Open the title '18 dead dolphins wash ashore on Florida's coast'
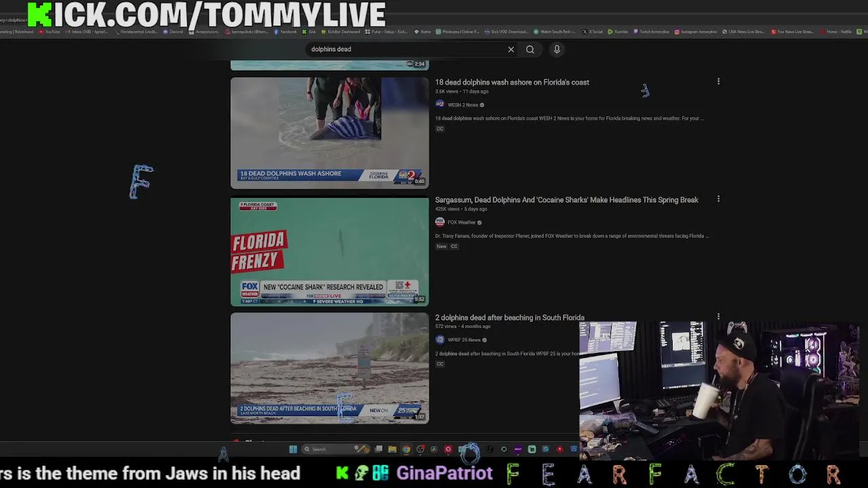Image resolution: width=868 pixels, height=488 pixels. coord(512,82)
